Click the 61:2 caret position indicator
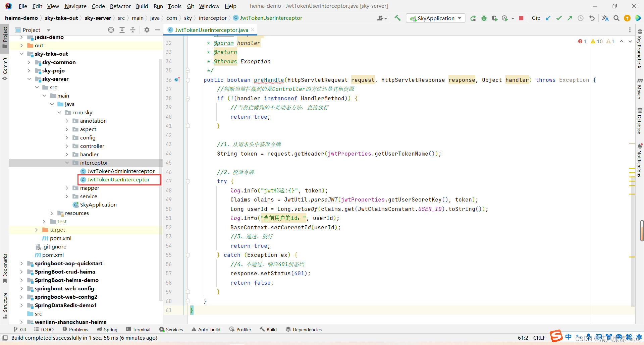This screenshot has height=345, width=644. tap(523, 338)
